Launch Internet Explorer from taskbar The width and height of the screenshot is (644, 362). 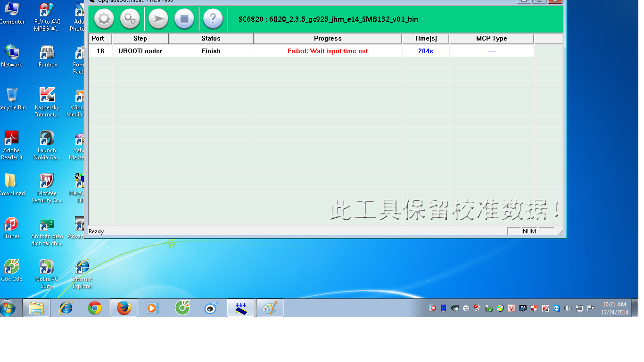pyautogui.click(x=66, y=308)
